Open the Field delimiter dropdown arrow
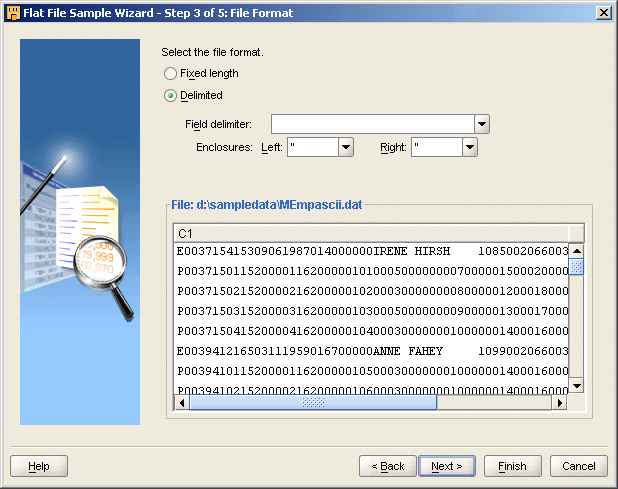 tap(482, 124)
